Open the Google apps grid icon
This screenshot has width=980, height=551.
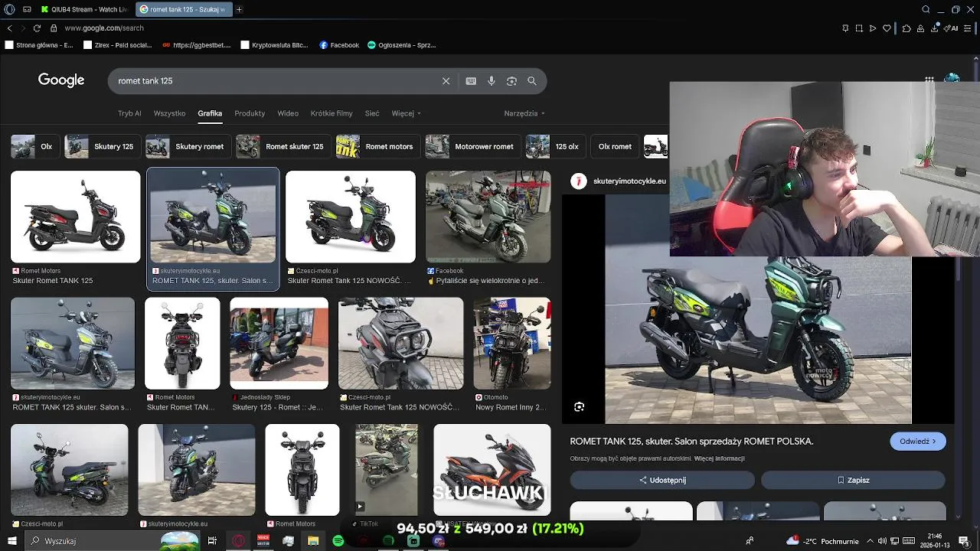click(x=929, y=80)
